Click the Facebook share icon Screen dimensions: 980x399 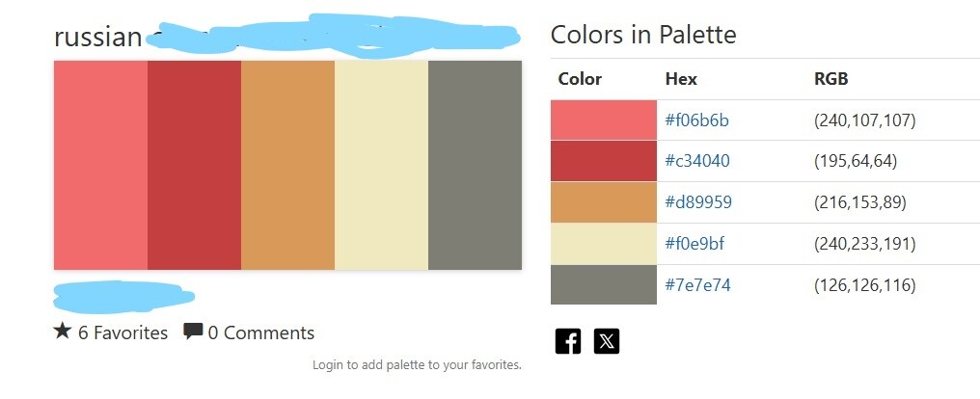(568, 340)
